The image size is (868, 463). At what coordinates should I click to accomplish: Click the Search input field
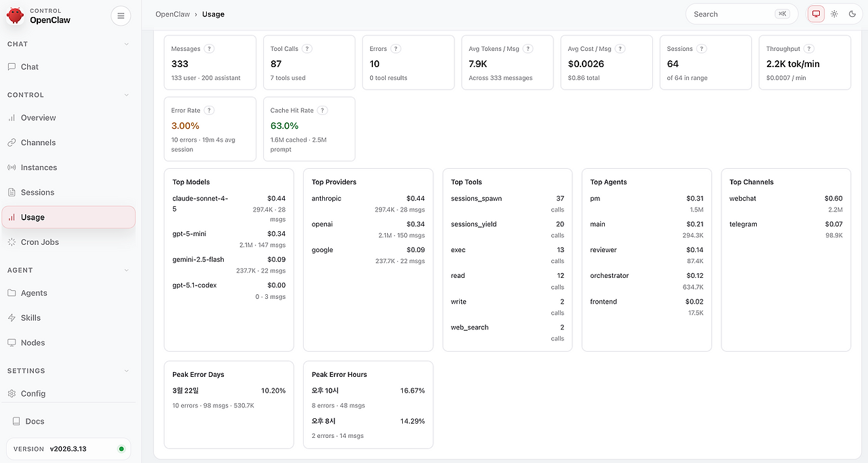741,14
